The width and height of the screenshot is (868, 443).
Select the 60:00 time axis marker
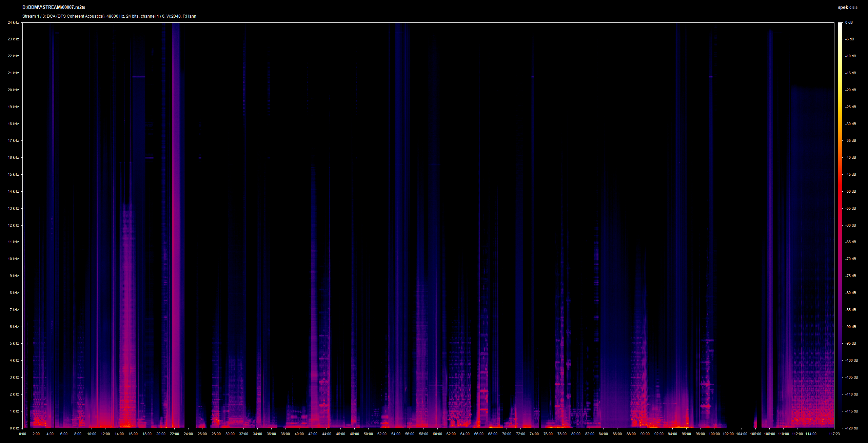coord(437,434)
